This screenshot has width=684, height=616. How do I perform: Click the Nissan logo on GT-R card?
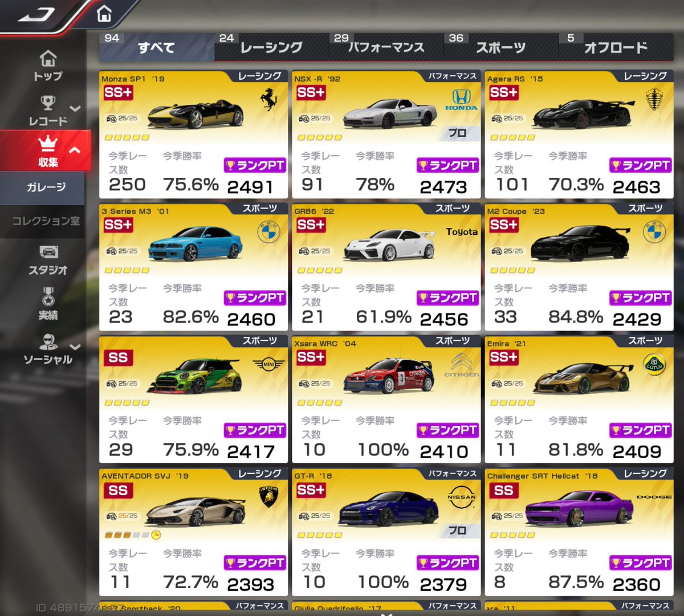461,497
